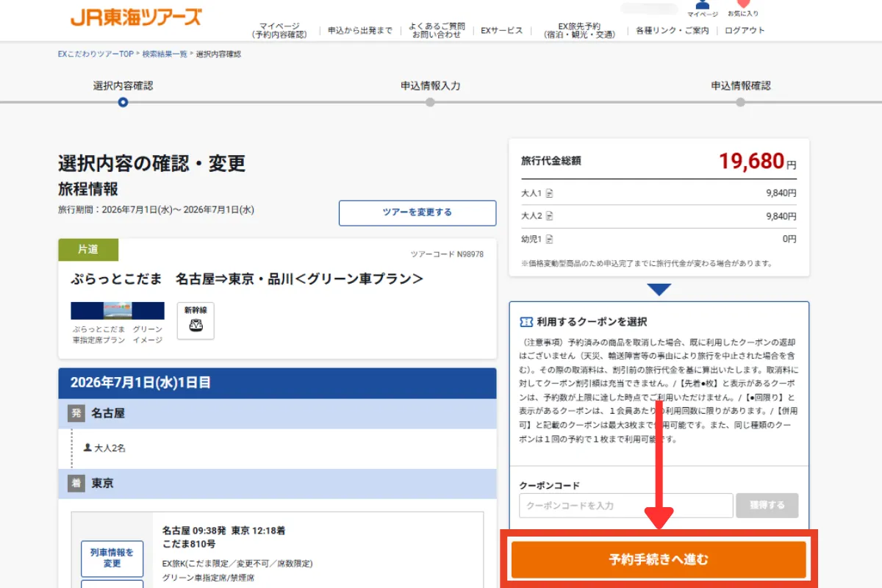
Task: Click the JR東海ツアーズ logo
Action: click(x=136, y=17)
